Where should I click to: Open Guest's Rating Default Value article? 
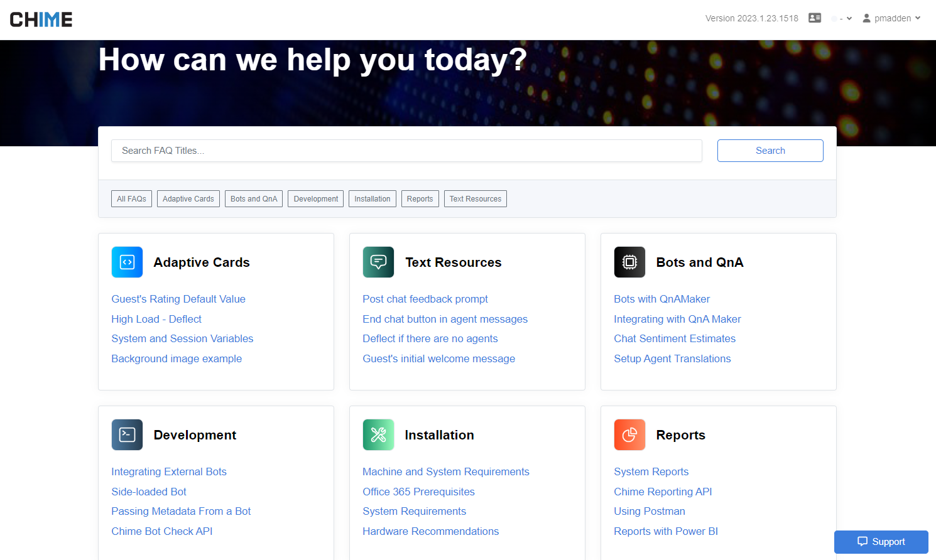[178, 299]
